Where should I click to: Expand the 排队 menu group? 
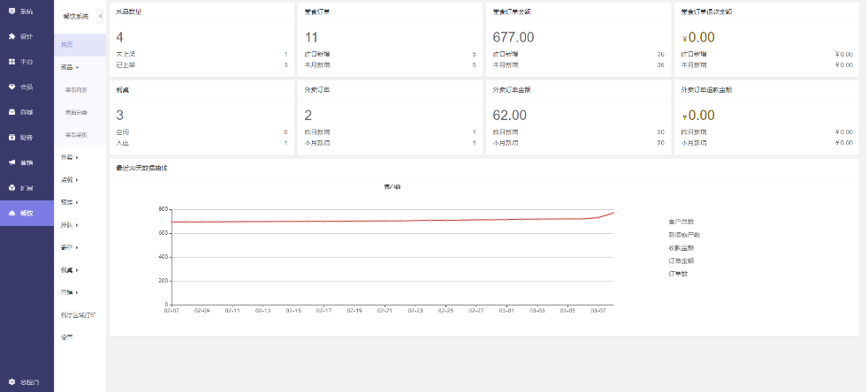[70, 225]
